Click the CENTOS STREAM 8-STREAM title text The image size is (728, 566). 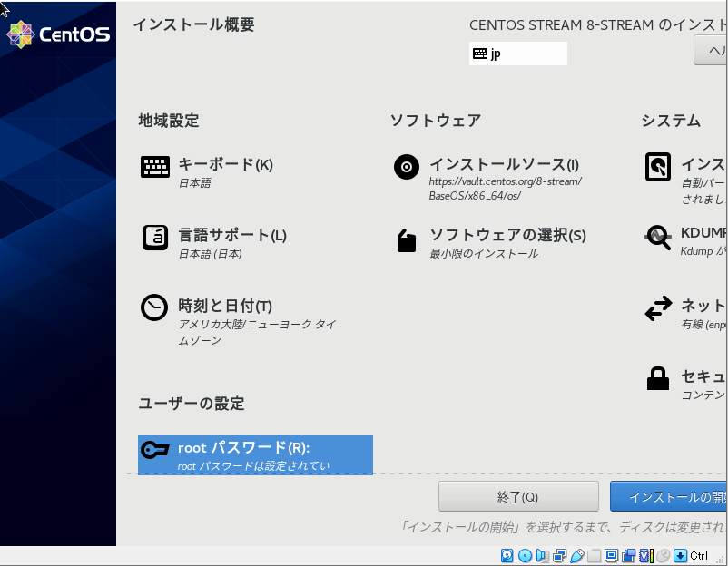point(598,24)
